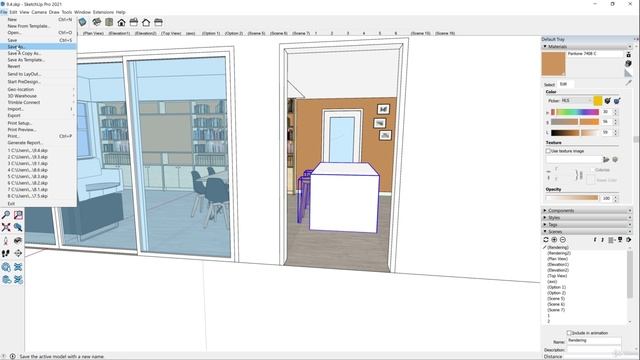
Task: Select the Look Around tool icon
Action: click(x=18, y=241)
